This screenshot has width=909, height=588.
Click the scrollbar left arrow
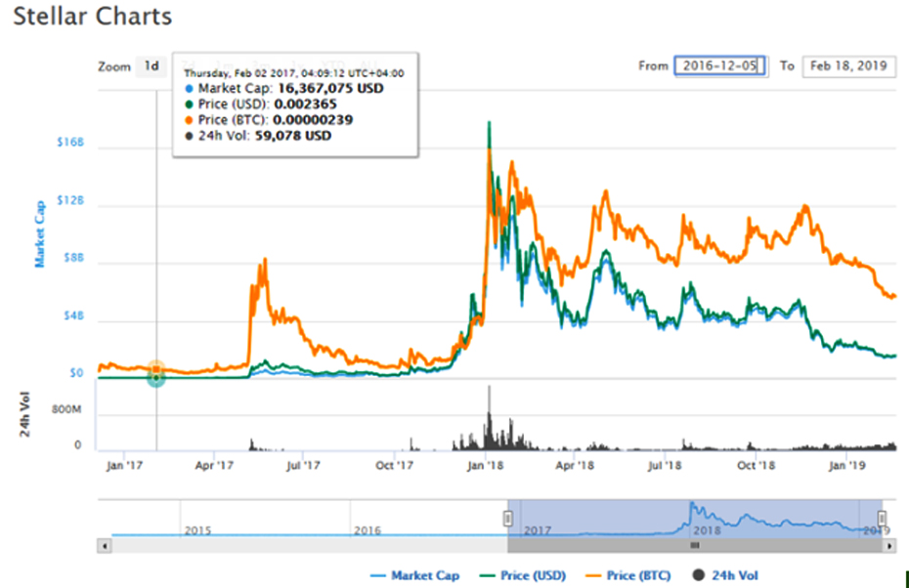tap(105, 546)
